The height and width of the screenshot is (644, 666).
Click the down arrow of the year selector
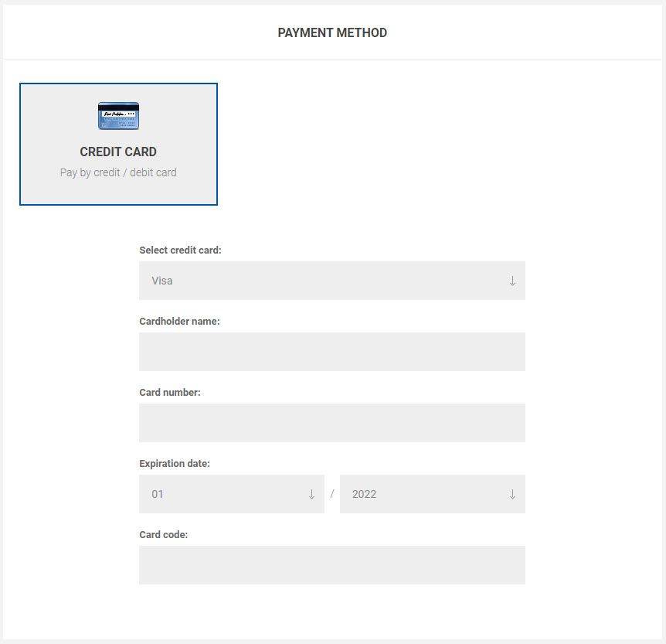pyautogui.click(x=512, y=494)
